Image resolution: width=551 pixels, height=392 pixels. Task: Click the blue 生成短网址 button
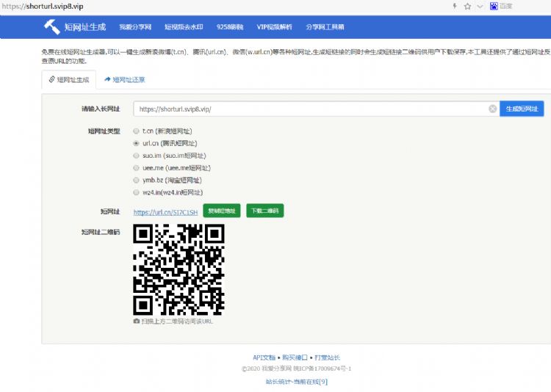tap(522, 109)
